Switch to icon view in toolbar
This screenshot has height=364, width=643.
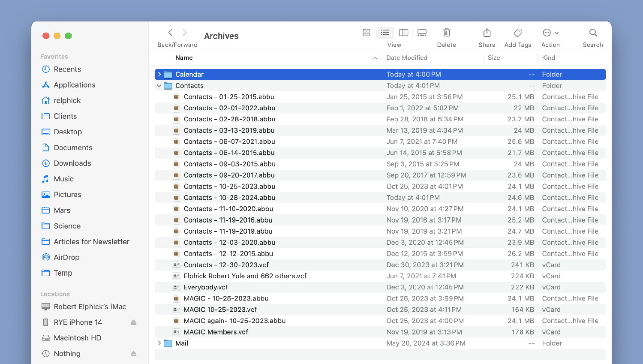367,33
